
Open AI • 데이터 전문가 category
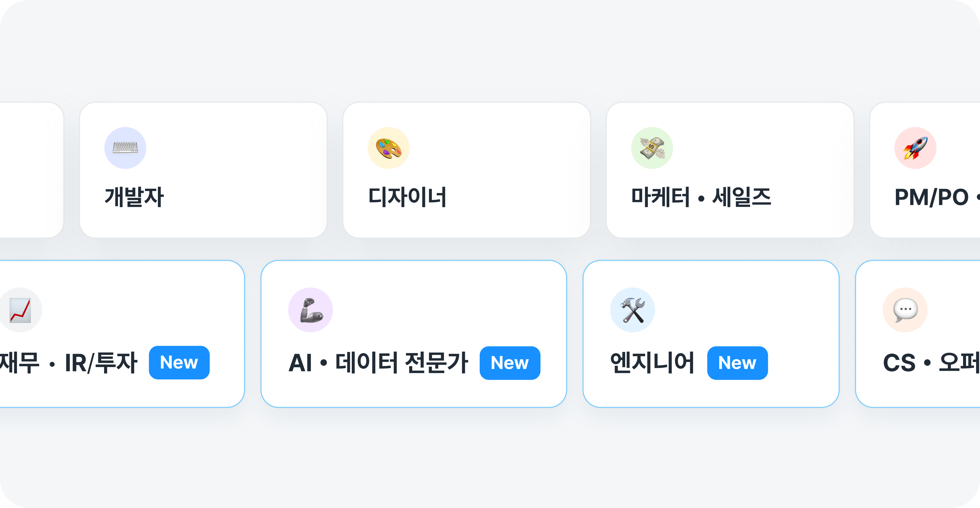378,362
